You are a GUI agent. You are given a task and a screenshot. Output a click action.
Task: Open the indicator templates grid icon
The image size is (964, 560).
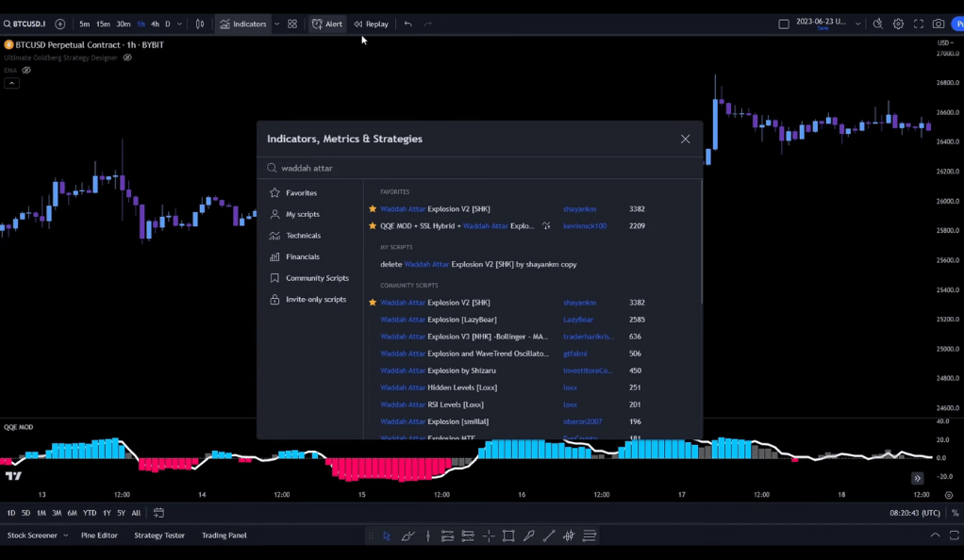(292, 24)
